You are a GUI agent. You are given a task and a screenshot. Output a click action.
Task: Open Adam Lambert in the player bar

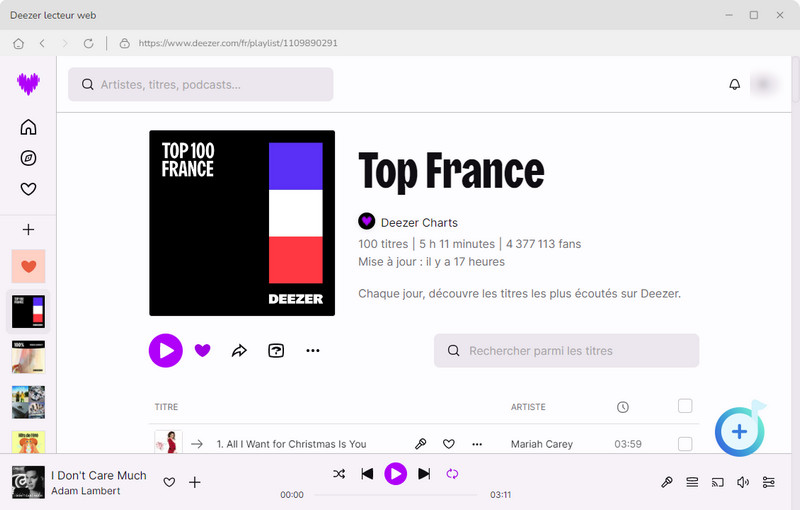point(86,491)
